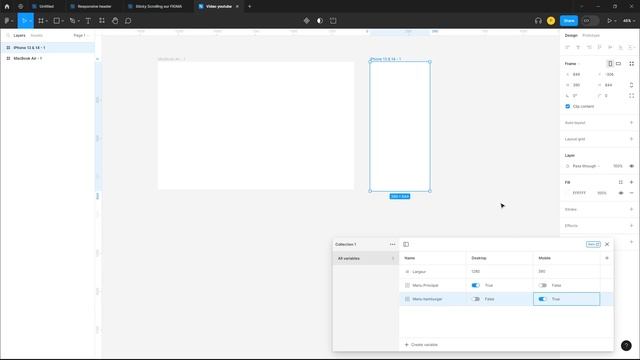Open the Page 1 dropdown
640x360 pixels.
(81, 36)
